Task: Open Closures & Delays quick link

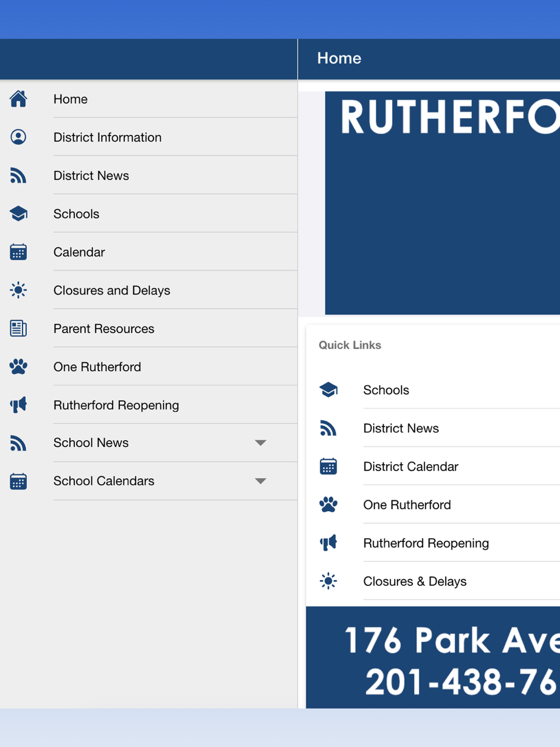Action: click(x=433, y=581)
